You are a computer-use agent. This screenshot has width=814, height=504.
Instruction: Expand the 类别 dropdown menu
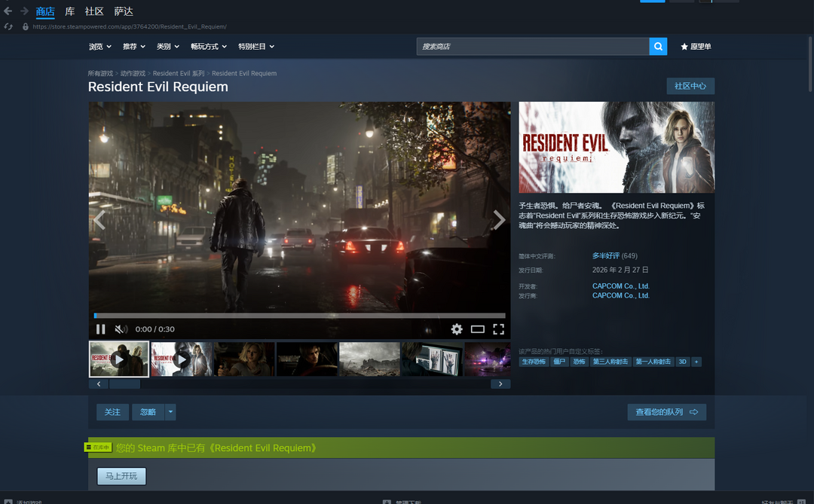click(x=167, y=47)
